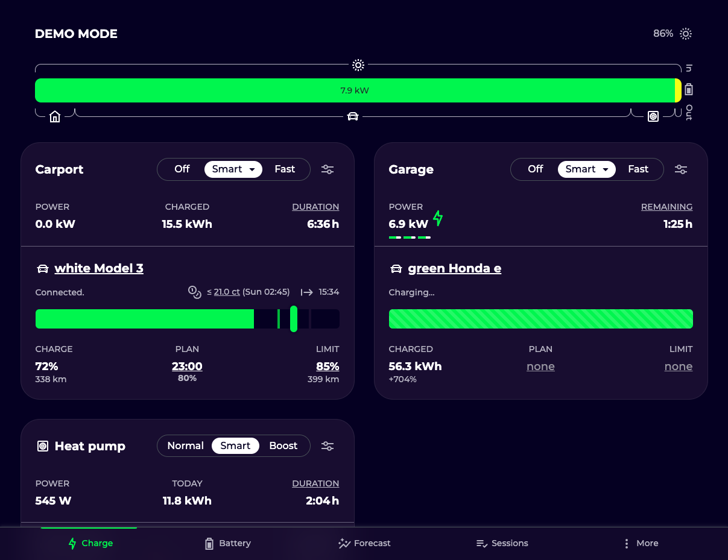Set Carport charging mode to Off
Screen dimensions: 728x560
coord(182,169)
